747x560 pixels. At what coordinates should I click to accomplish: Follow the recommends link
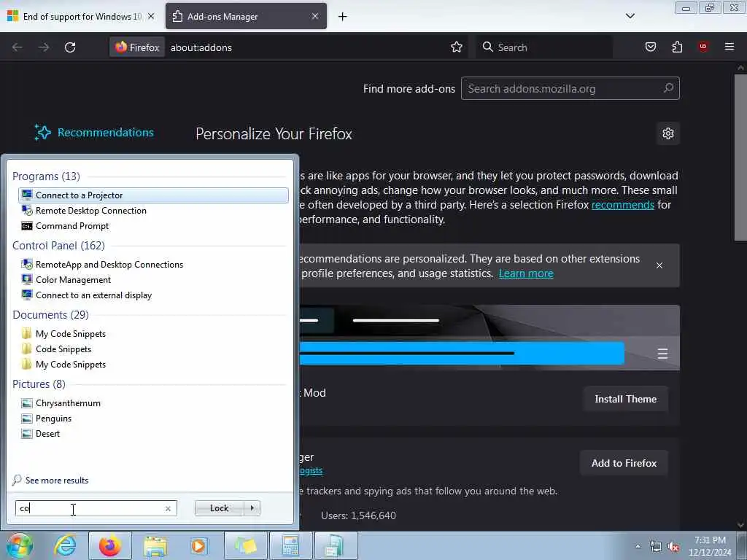623,205
